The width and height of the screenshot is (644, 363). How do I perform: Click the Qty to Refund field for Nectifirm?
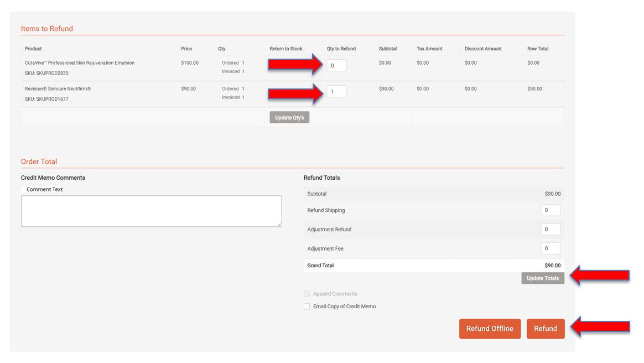pos(336,91)
